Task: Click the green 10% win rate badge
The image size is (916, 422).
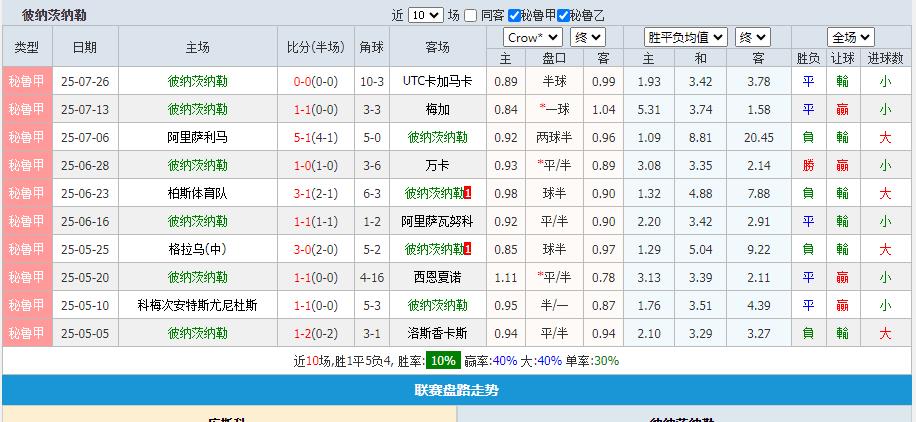Action: (x=443, y=361)
